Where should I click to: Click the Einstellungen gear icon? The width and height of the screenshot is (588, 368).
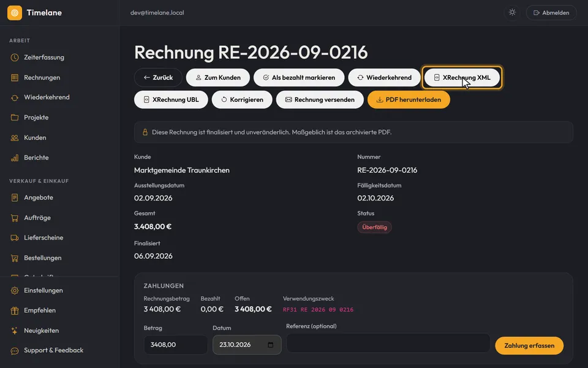click(x=15, y=290)
